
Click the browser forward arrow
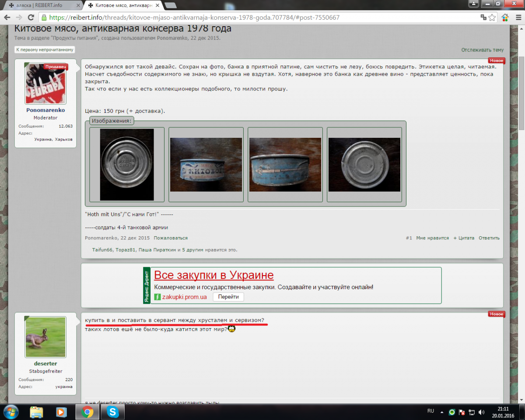pyautogui.click(x=19, y=17)
